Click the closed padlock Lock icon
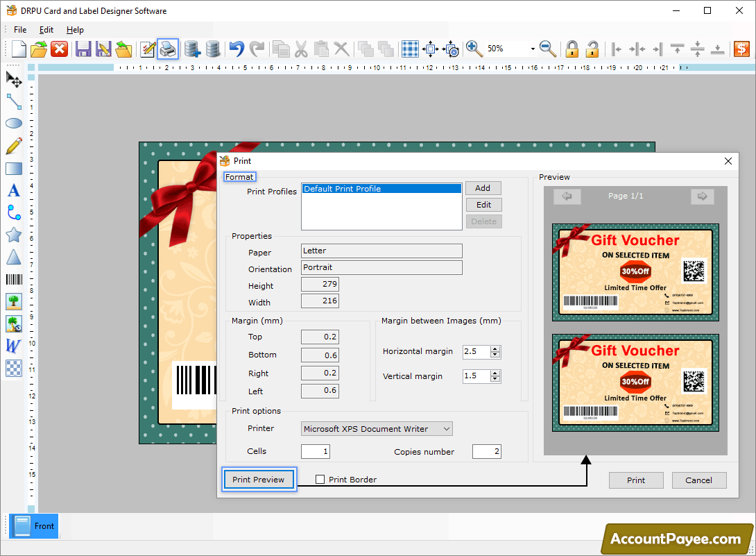The image size is (756, 556). (x=572, y=49)
